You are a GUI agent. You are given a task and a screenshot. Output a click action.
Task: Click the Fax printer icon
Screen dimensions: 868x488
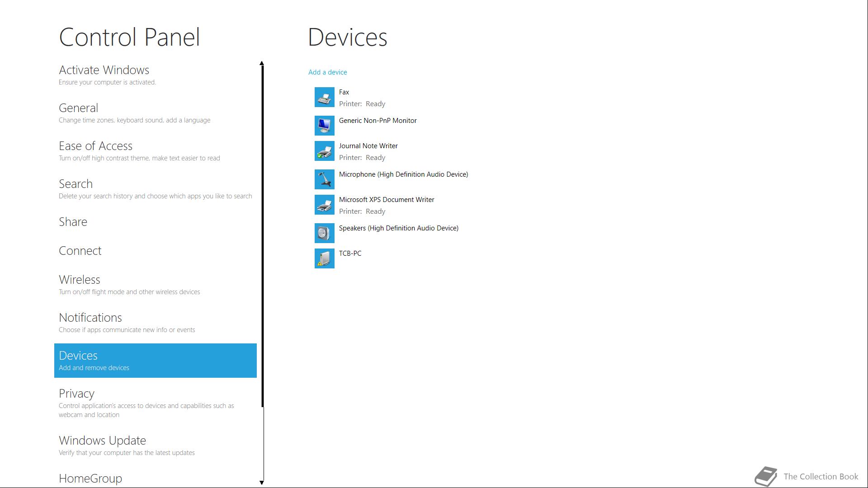(325, 97)
